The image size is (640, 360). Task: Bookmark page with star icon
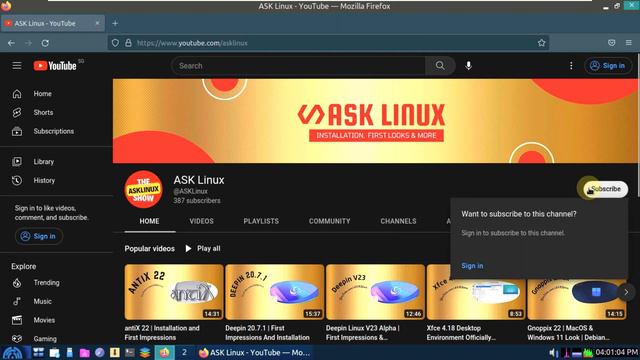(x=541, y=43)
